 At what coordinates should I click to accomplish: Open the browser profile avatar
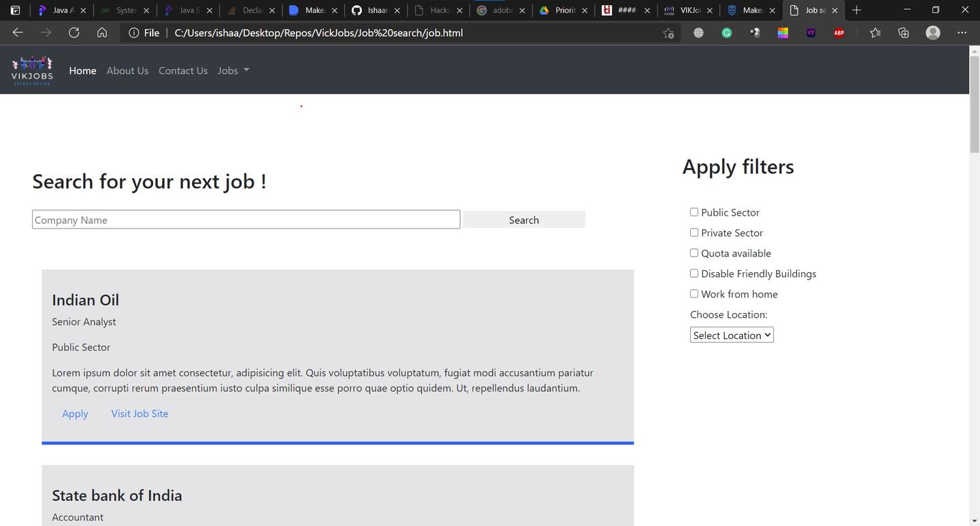(x=933, y=33)
